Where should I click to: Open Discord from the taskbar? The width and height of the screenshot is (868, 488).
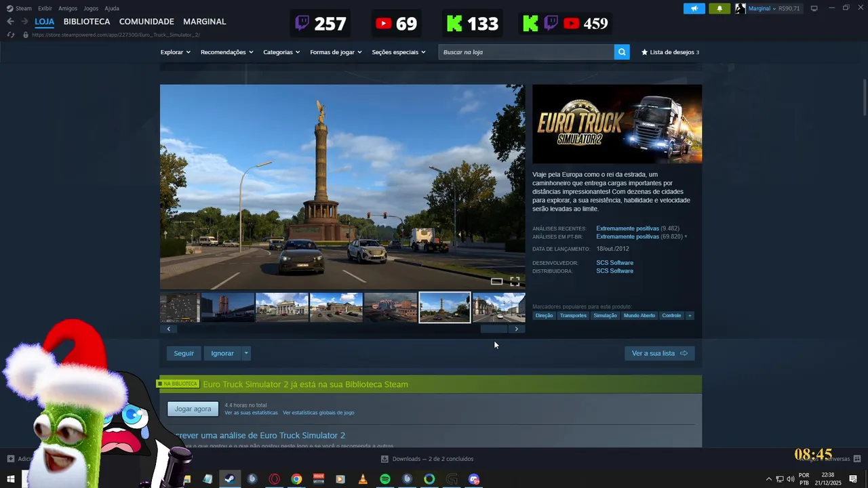coord(474,479)
